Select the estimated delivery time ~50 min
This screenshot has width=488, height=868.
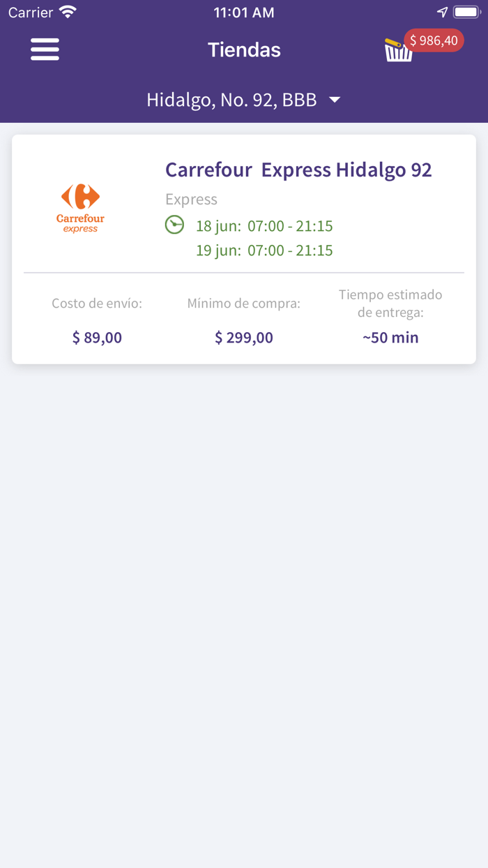(391, 337)
